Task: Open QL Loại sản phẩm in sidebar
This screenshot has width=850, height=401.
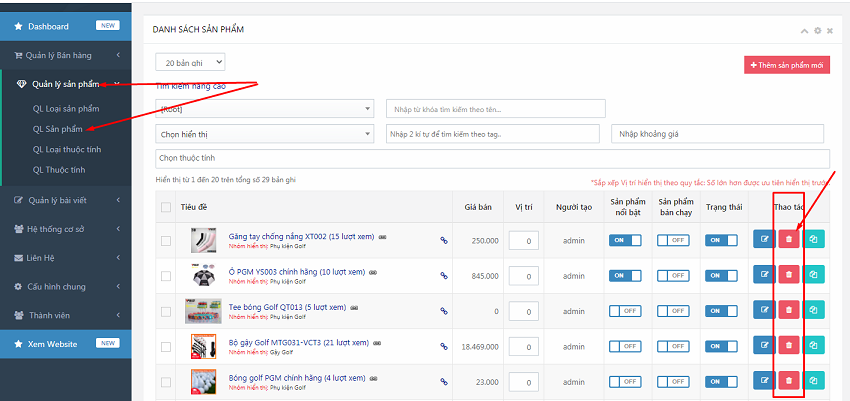Action: 66,108
